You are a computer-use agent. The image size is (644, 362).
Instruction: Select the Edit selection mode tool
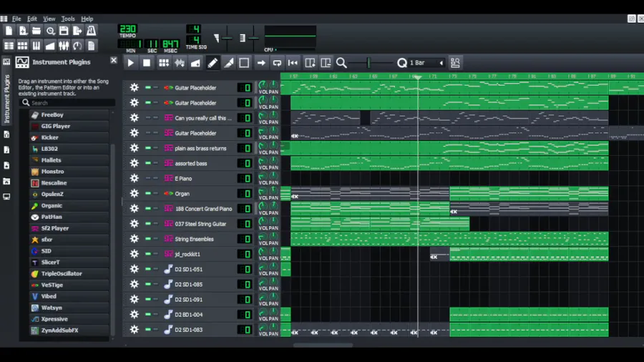point(244,63)
